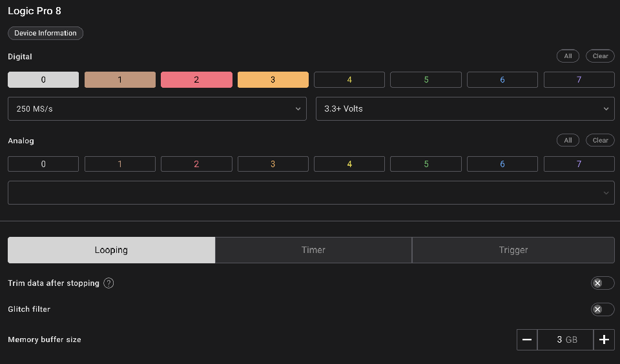Open the empty analog sample rate dropdown

[311, 193]
